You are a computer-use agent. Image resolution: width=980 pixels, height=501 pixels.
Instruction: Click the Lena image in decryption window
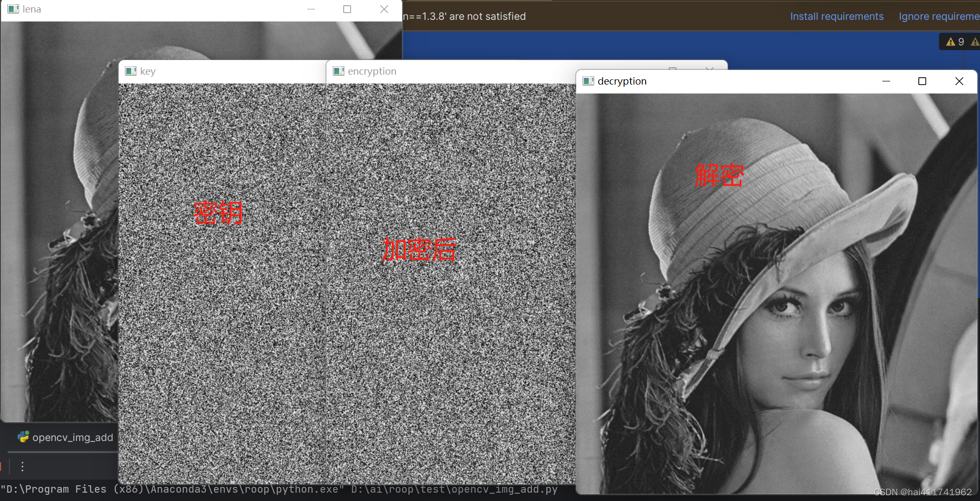click(776, 294)
